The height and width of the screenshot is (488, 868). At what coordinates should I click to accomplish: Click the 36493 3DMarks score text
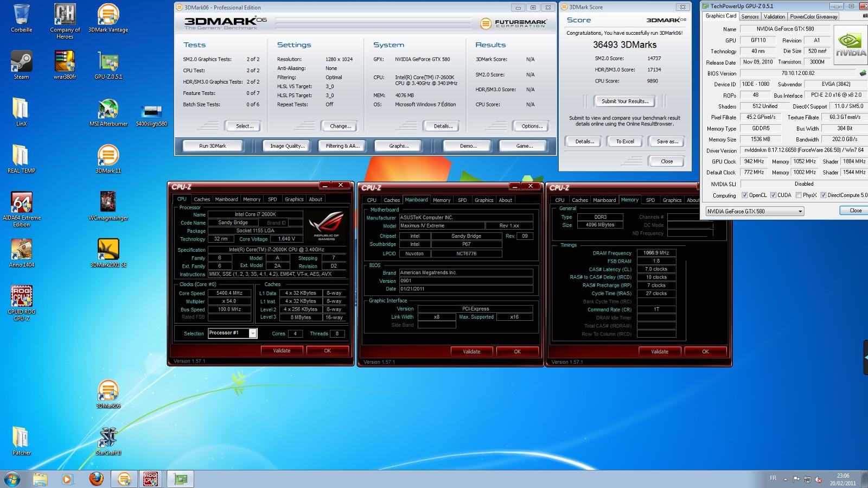(624, 45)
